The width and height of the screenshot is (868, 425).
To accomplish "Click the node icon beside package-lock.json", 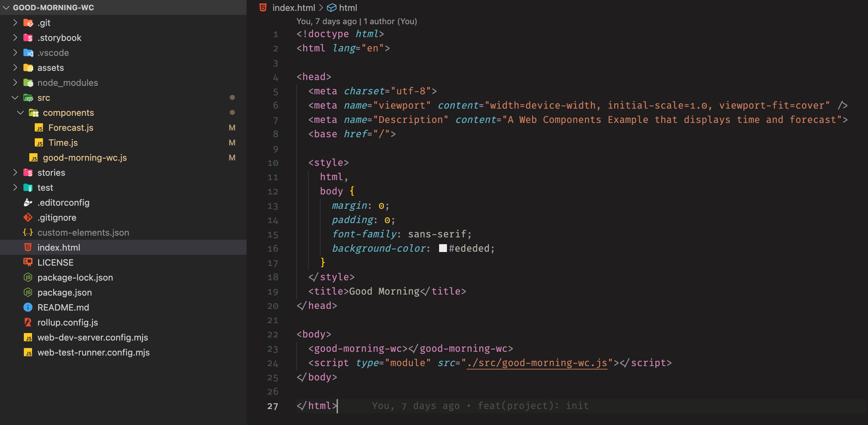I will pos(28,278).
